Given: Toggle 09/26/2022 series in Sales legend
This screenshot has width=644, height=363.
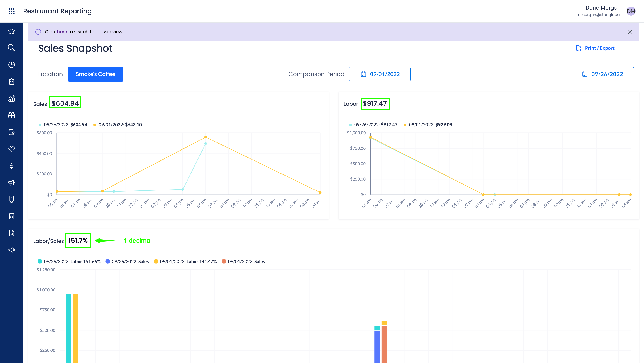Looking at the screenshot, I should click(x=63, y=125).
